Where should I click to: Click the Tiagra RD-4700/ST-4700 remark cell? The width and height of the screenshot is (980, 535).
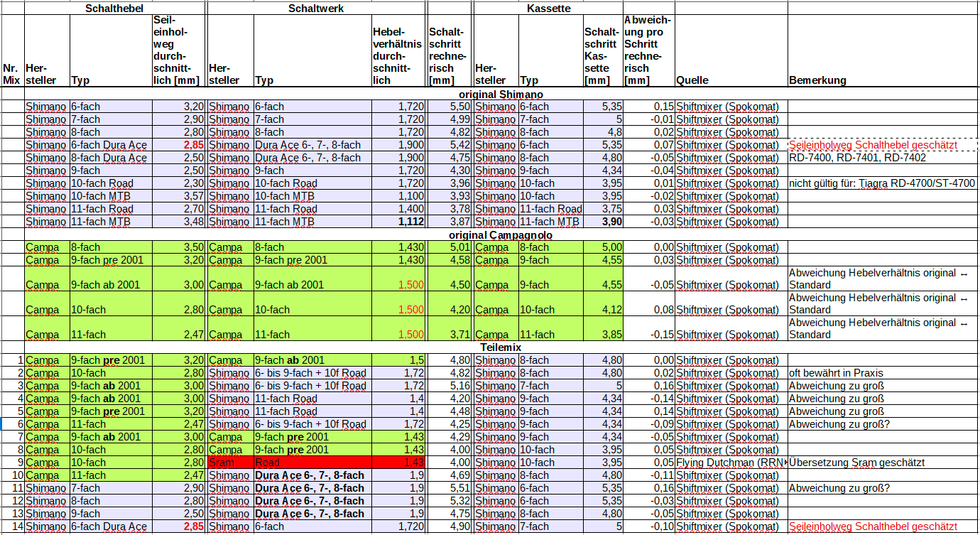click(883, 183)
